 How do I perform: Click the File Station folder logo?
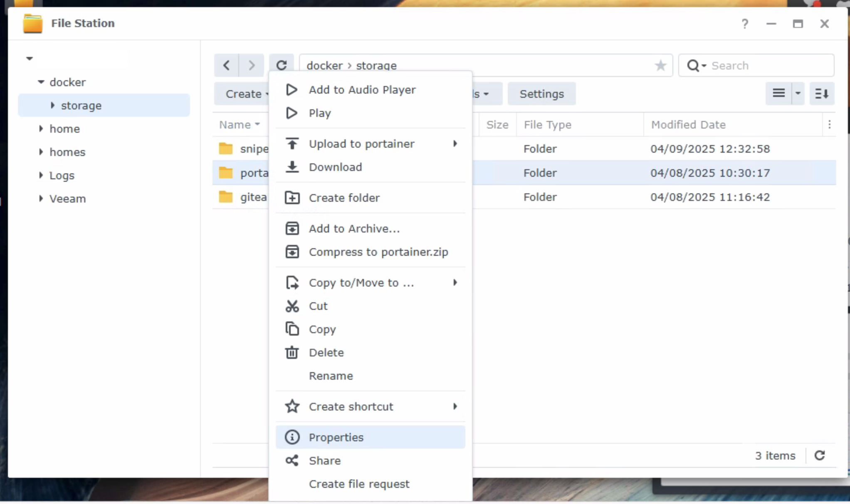32,23
